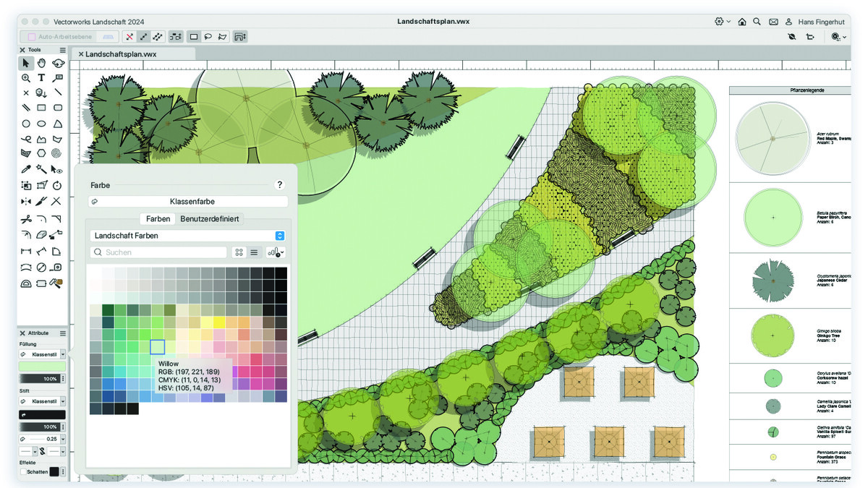This screenshot has width=868, height=488.
Task: Select the Flyover tool
Action: pos(59,63)
